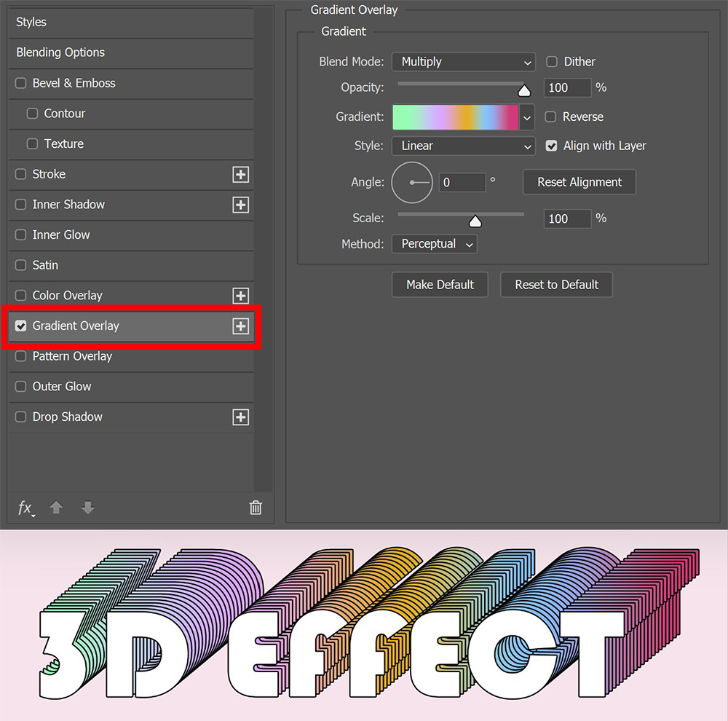
Task: Select Pattern Overlay effect settings
Action: coord(131,356)
